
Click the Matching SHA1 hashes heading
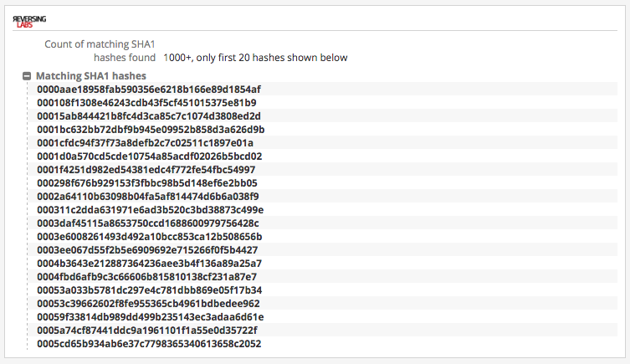click(x=90, y=76)
